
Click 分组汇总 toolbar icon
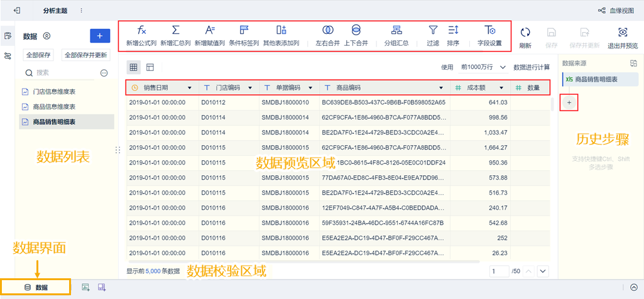[x=396, y=30]
